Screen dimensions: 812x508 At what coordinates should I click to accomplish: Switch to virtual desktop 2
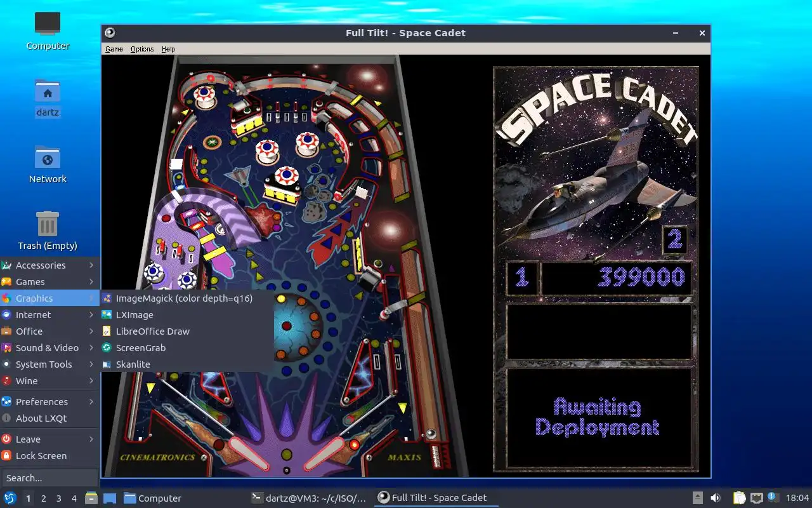click(x=43, y=498)
